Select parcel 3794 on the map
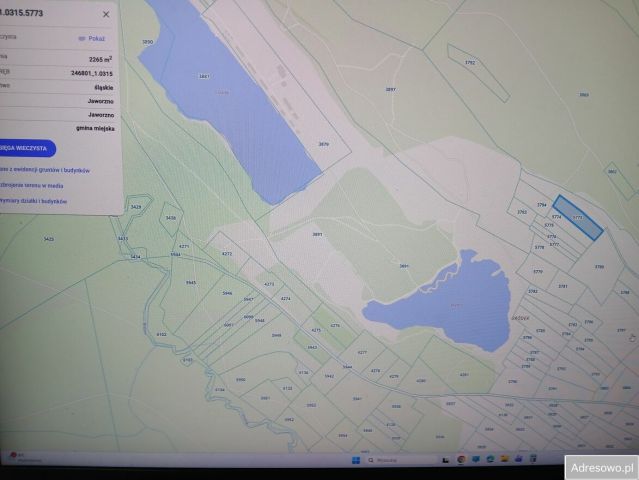This screenshot has height=480, width=639. (542, 205)
